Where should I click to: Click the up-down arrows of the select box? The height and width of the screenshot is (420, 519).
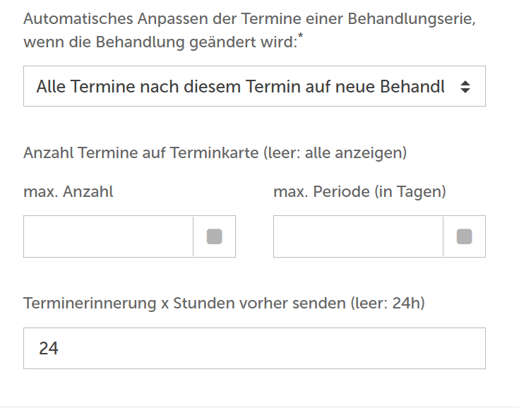[465, 87]
